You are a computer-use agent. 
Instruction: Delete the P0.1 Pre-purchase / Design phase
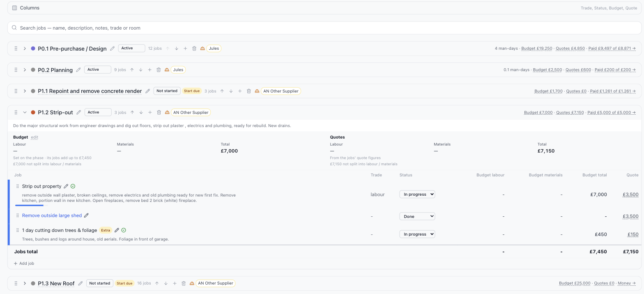tap(194, 49)
